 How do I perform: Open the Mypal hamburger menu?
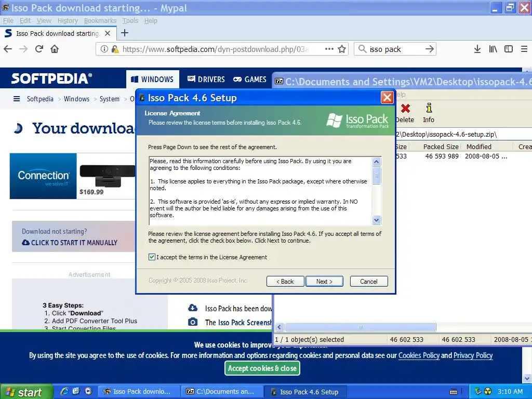(524, 49)
